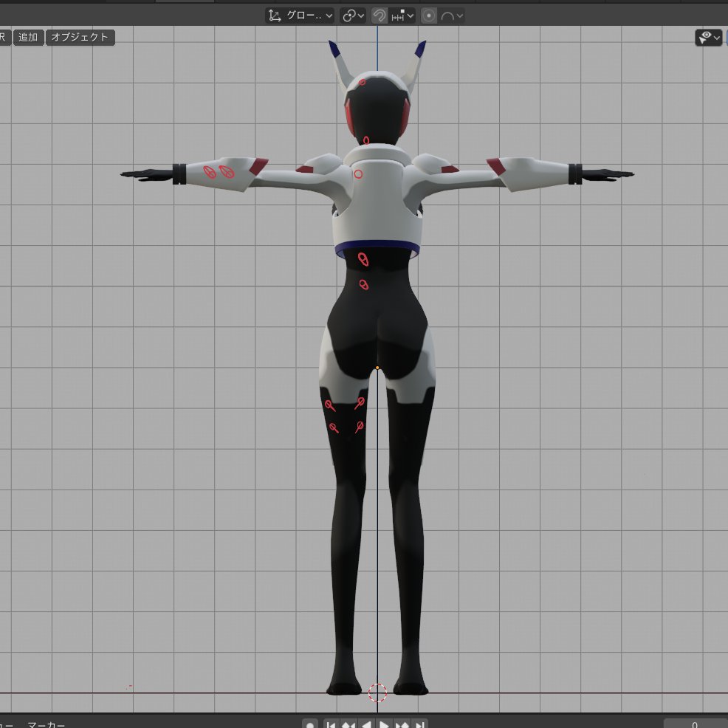Toggle the snap magnet icon
728x728 pixels.
click(380, 16)
